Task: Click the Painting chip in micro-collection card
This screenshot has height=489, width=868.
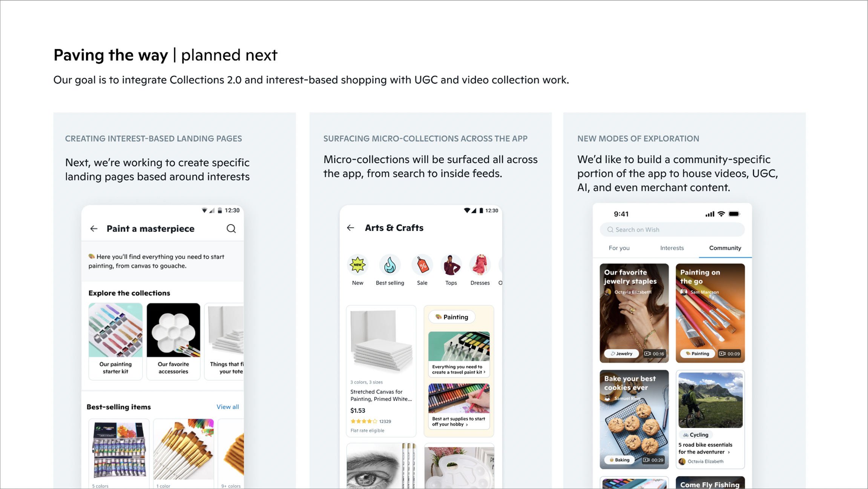Action: (452, 317)
